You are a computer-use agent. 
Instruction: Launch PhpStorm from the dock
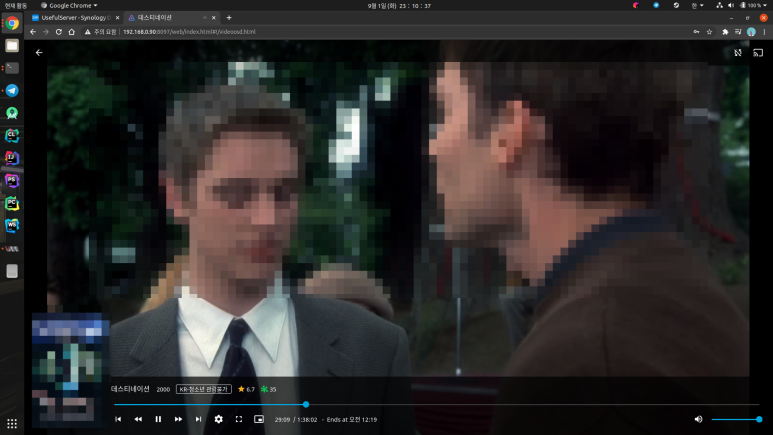[x=12, y=181]
